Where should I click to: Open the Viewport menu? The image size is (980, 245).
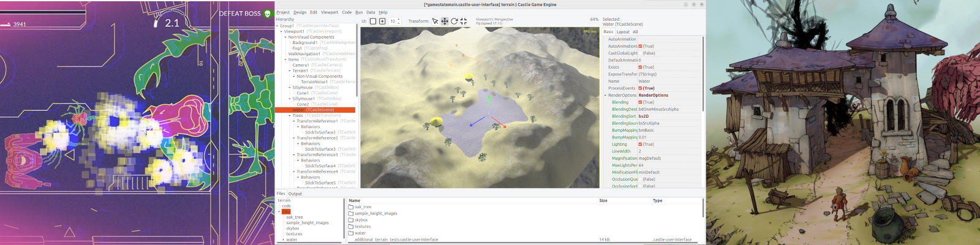pyautogui.click(x=329, y=12)
